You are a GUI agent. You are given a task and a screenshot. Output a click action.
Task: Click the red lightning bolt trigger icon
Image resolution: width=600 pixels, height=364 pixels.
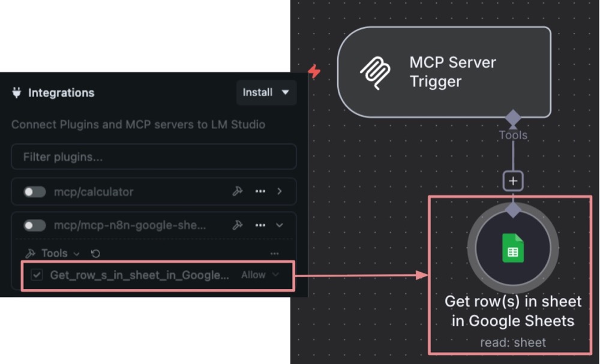[x=314, y=72]
